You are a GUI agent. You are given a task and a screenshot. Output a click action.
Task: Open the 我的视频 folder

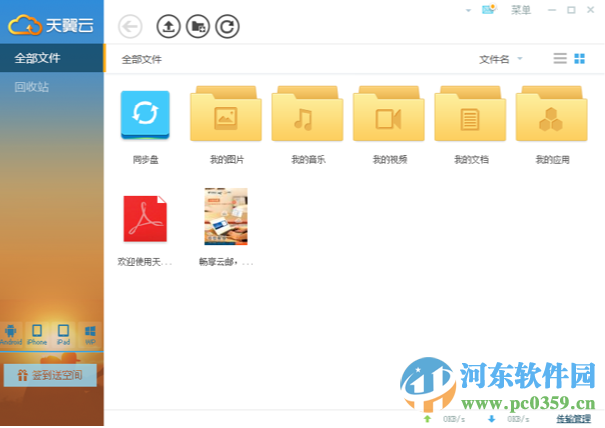click(389, 113)
